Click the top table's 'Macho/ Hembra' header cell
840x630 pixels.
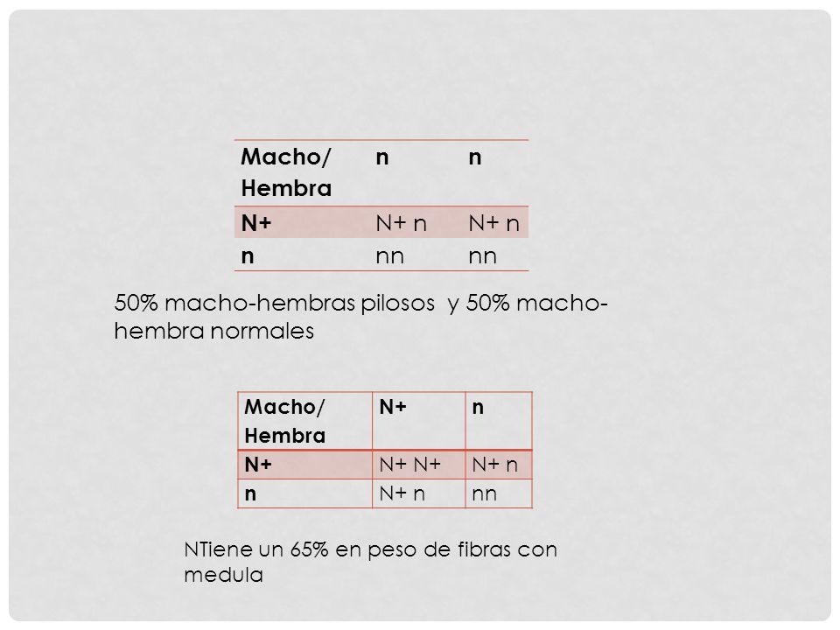302,173
